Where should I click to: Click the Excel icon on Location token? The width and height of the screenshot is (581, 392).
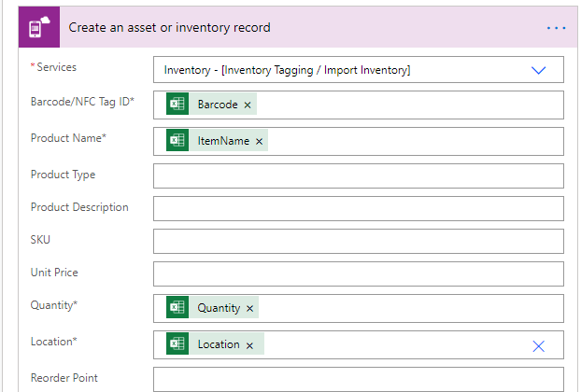177,343
